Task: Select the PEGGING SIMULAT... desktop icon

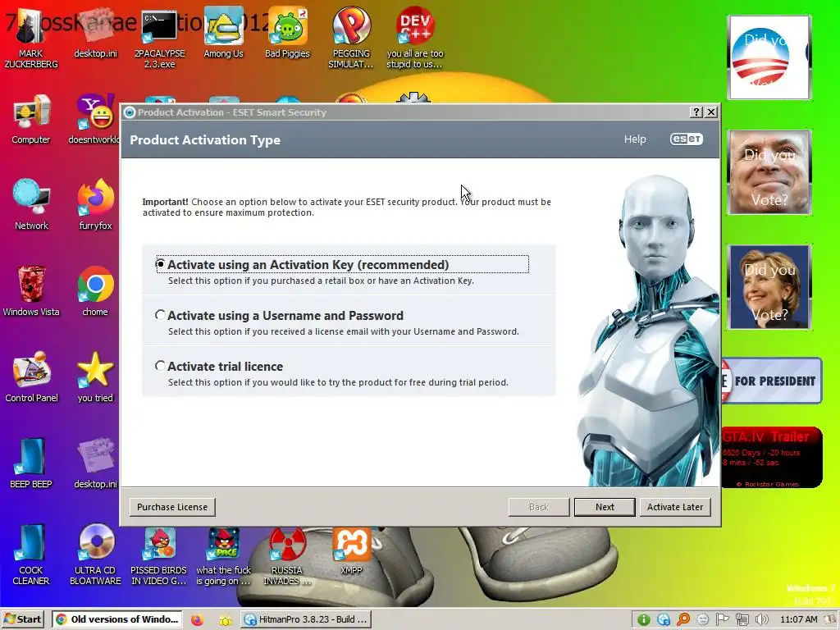Action: point(351,39)
